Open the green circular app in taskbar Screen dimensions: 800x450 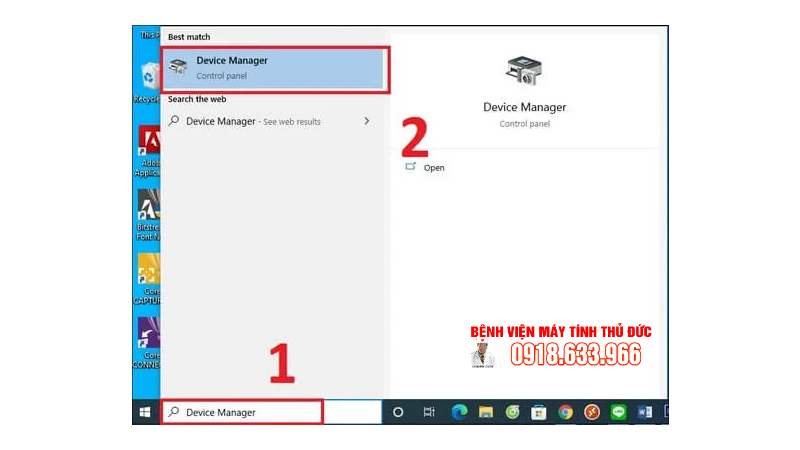click(x=512, y=412)
